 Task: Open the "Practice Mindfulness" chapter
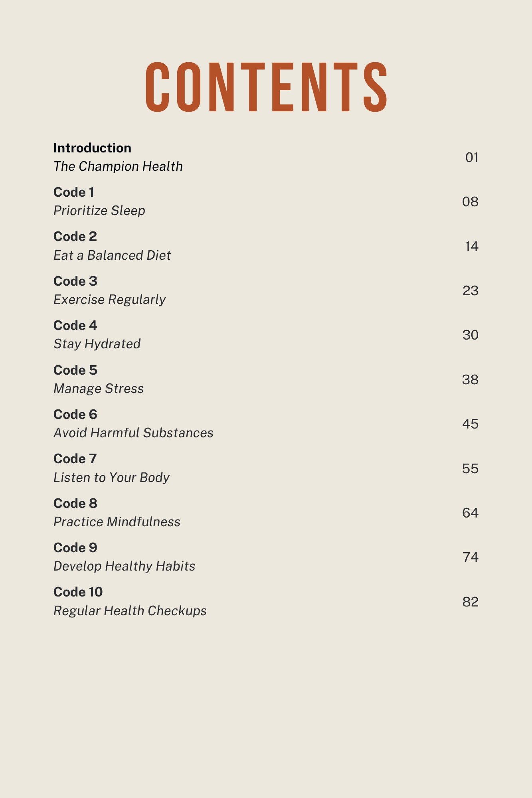(117, 522)
